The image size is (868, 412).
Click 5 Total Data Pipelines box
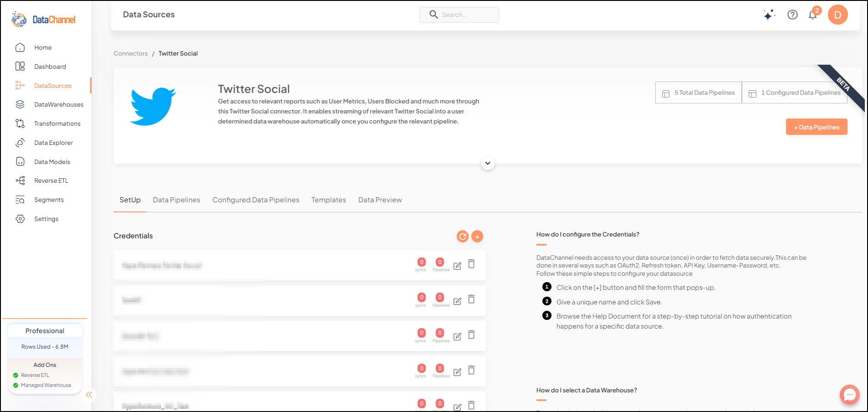[x=699, y=93]
